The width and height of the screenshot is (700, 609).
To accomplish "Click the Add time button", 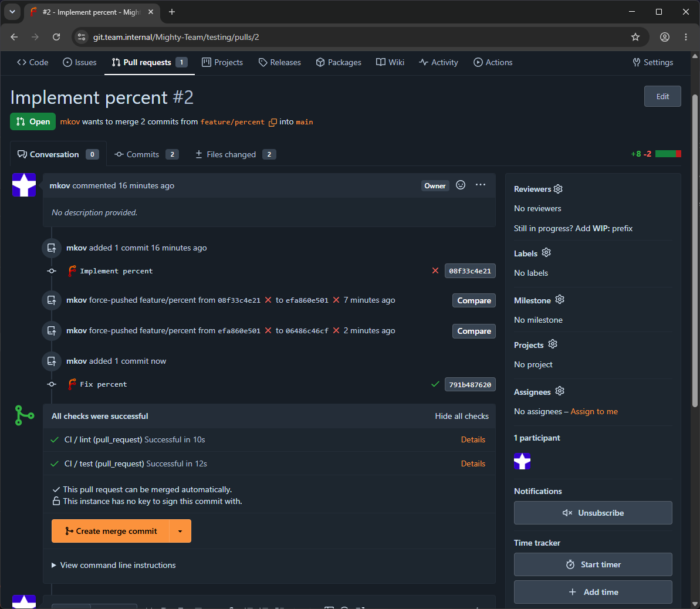I will pos(593,592).
